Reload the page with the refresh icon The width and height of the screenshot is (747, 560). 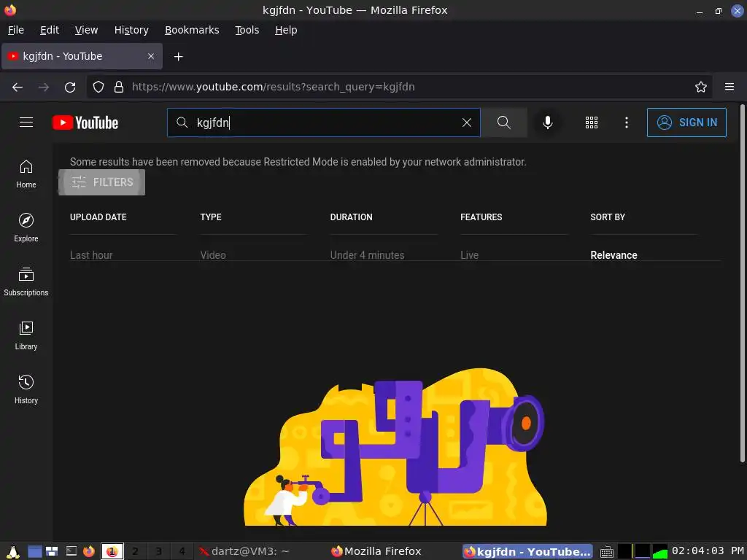click(x=70, y=87)
